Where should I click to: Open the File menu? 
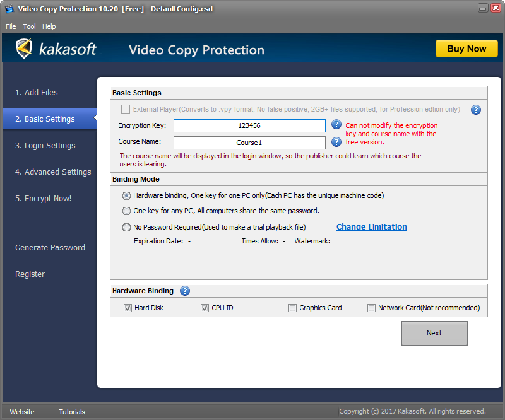coord(11,26)
